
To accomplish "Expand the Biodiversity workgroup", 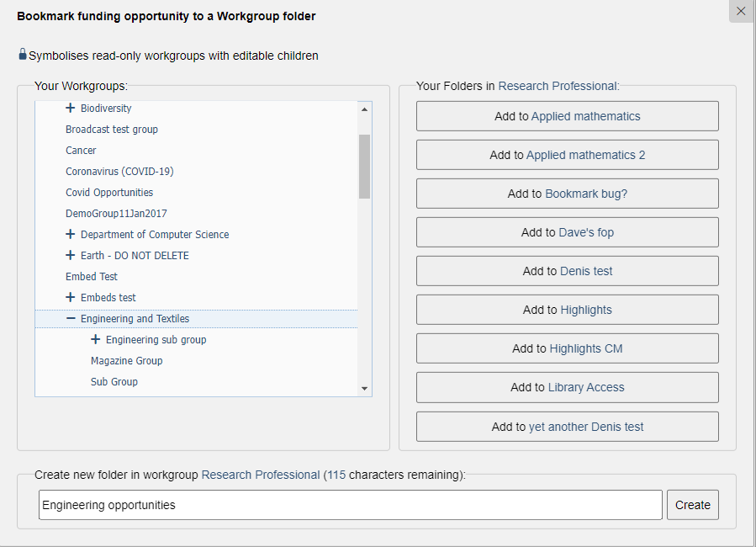I will pyautogui.click(x=71, y=109).
